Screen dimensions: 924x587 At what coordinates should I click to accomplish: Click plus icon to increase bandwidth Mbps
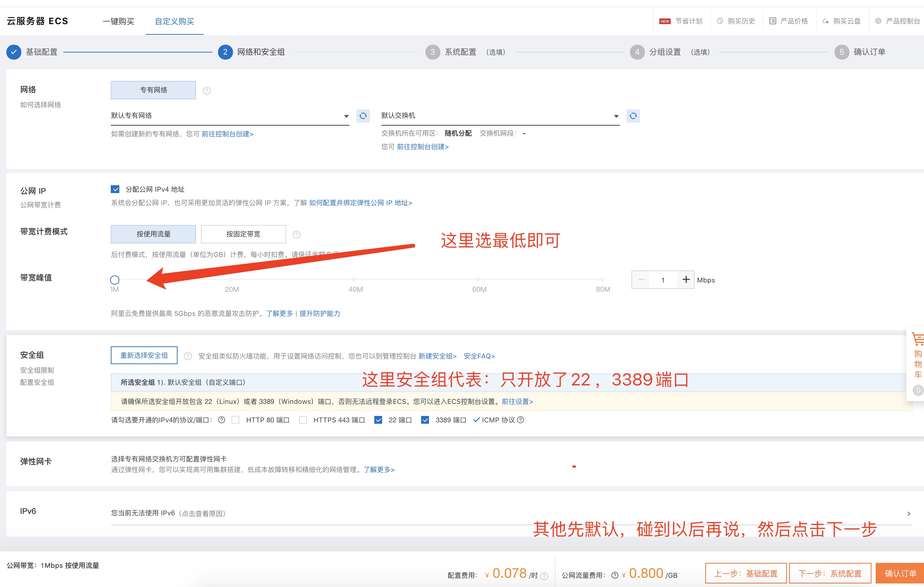[x=686, y=280]
